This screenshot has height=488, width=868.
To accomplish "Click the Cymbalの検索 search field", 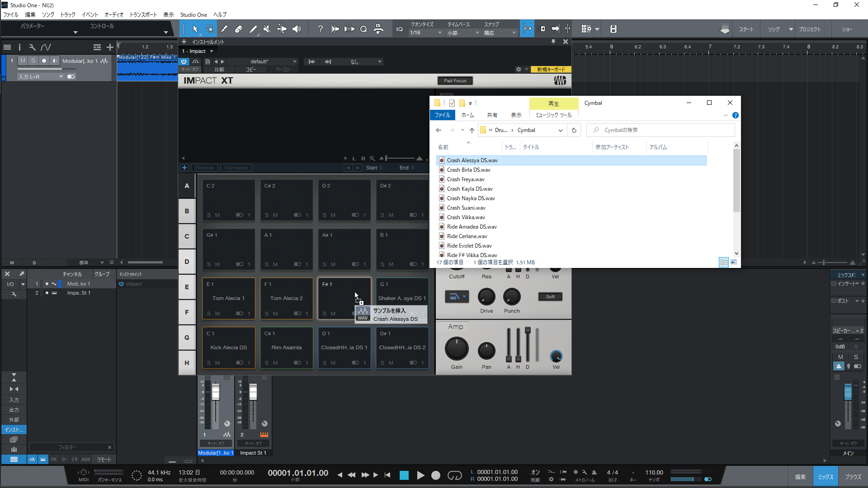I will (660, 130).
